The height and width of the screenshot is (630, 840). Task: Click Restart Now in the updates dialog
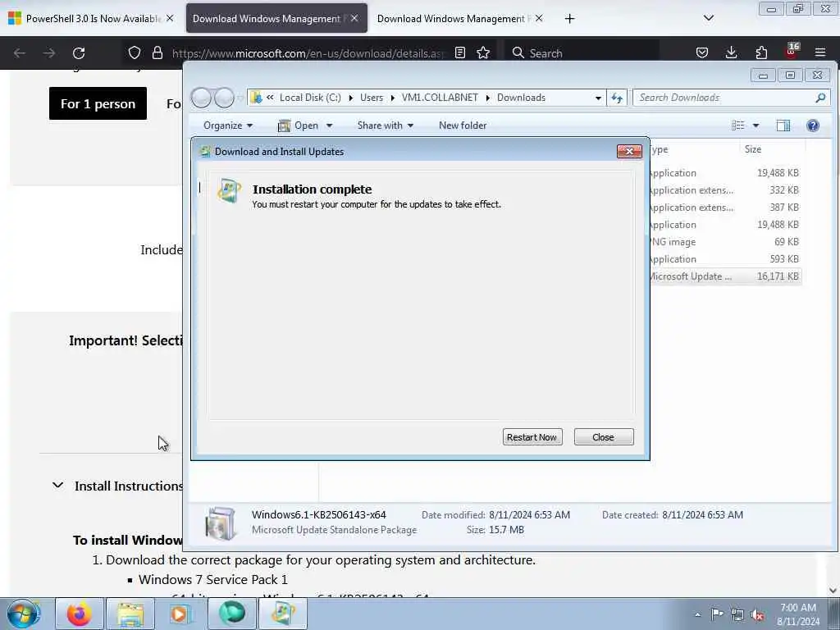532,437
